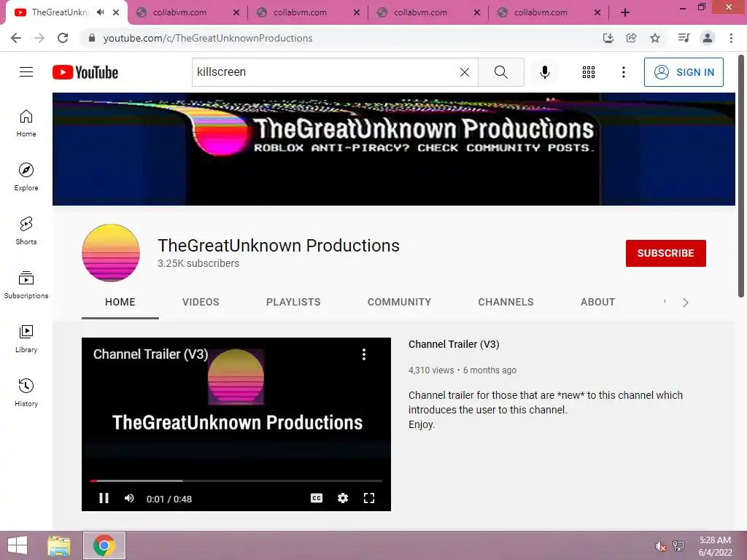Mute the trailer video volume
747x560 pixels.
129,498
